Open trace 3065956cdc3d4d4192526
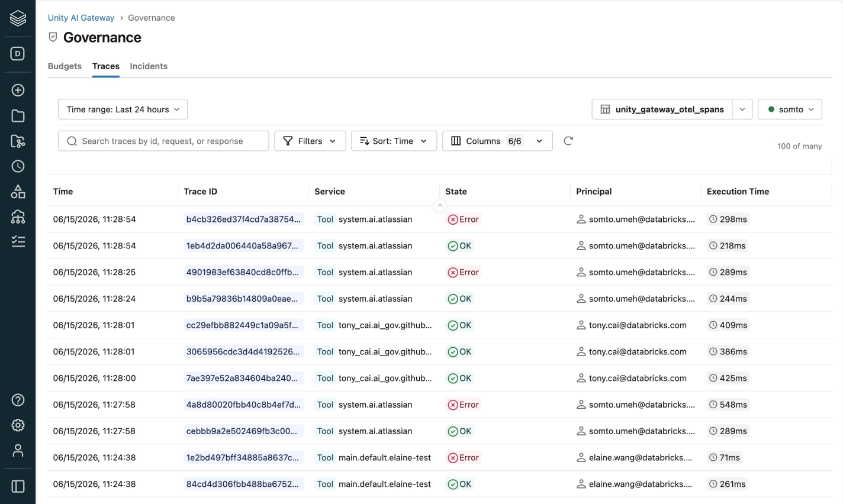This screenshot has width=843, height=504. (x=243, y=352)
